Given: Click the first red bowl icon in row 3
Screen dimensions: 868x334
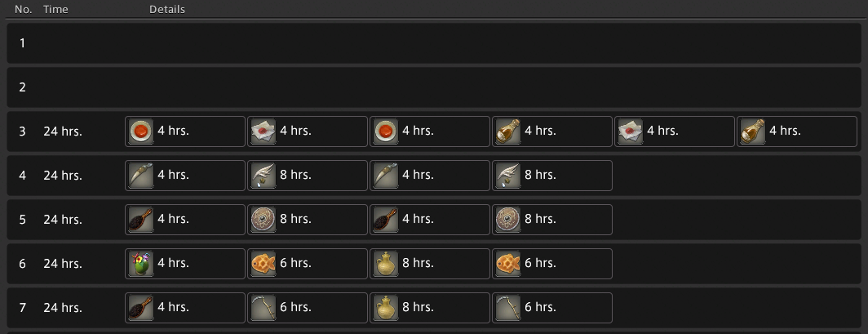Looking at the screenshot, I should point(141,131).
